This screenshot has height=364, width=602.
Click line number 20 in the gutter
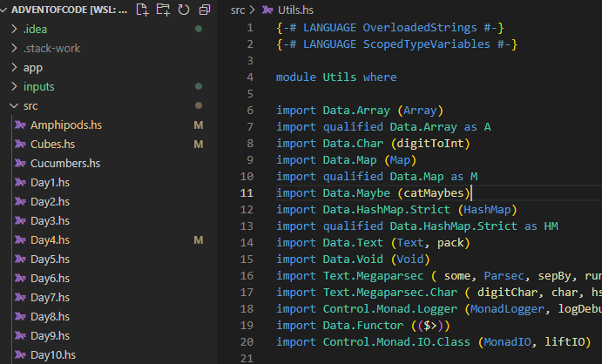point(247,341)
